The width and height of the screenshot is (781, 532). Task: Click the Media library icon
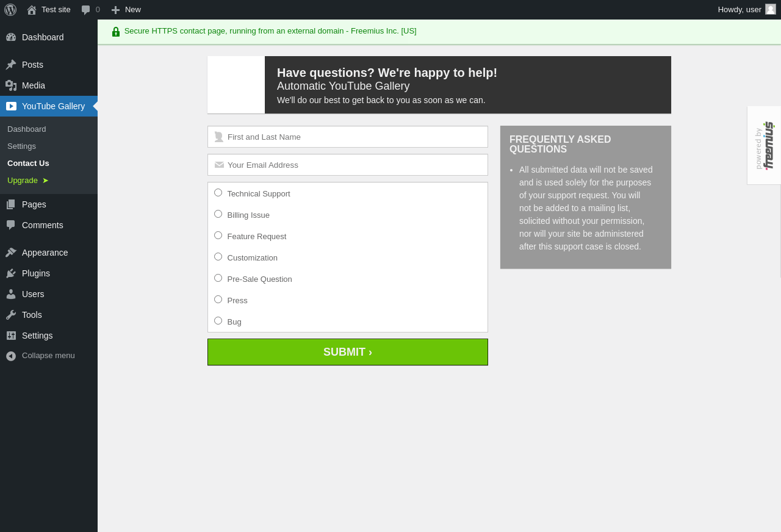coord(11,85)
